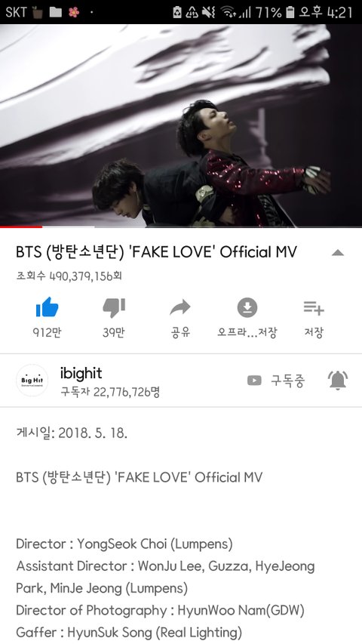Screen dimensions: 362x644
Task: Click the video progress bar
Action: point(181,226)
